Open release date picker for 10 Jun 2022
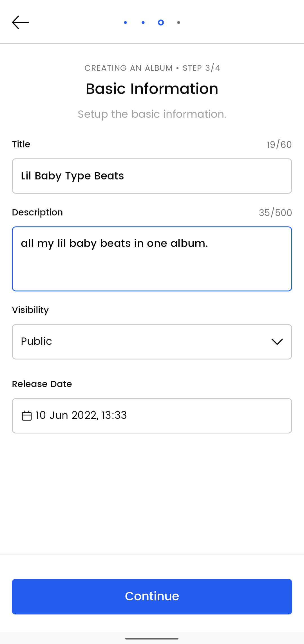This screenshot has height=644, width=304. [x=152, y=415]
